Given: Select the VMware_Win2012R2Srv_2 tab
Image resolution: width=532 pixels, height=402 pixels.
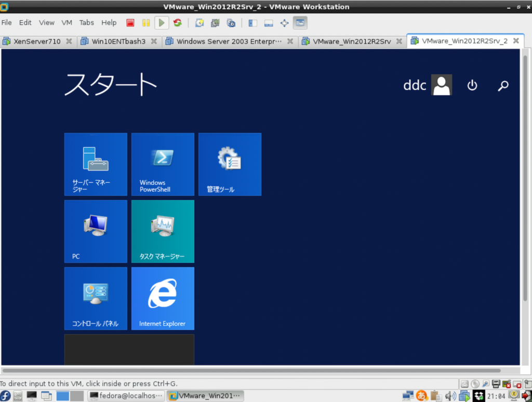Looking at the screenshot, I should point(464,41).
